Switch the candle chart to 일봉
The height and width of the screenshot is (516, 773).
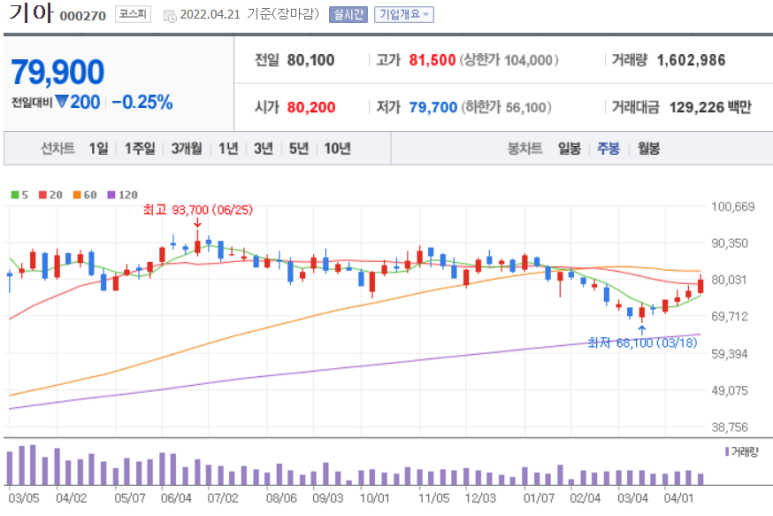tap(569, 149)
